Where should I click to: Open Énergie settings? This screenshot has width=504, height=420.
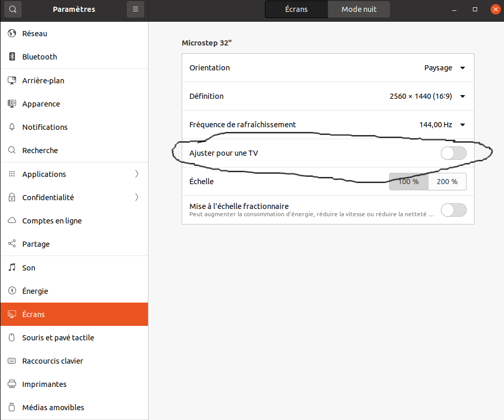click(74, 291)
